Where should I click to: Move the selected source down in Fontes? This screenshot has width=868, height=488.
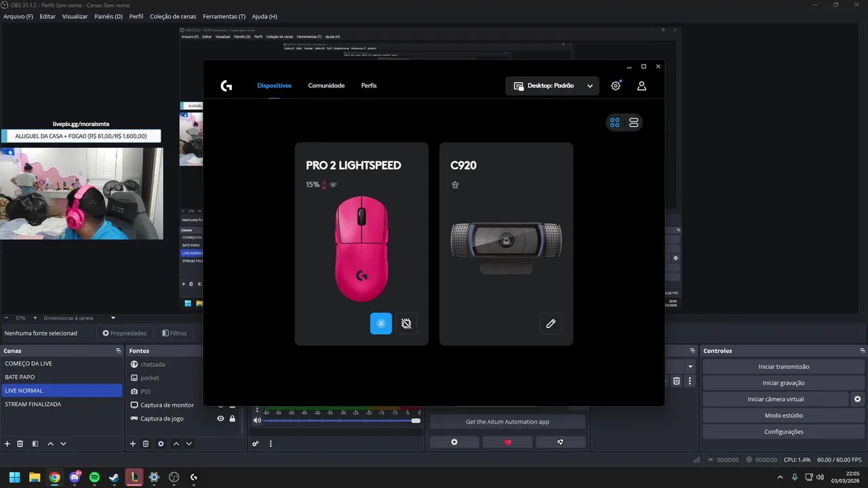(189, 444)
